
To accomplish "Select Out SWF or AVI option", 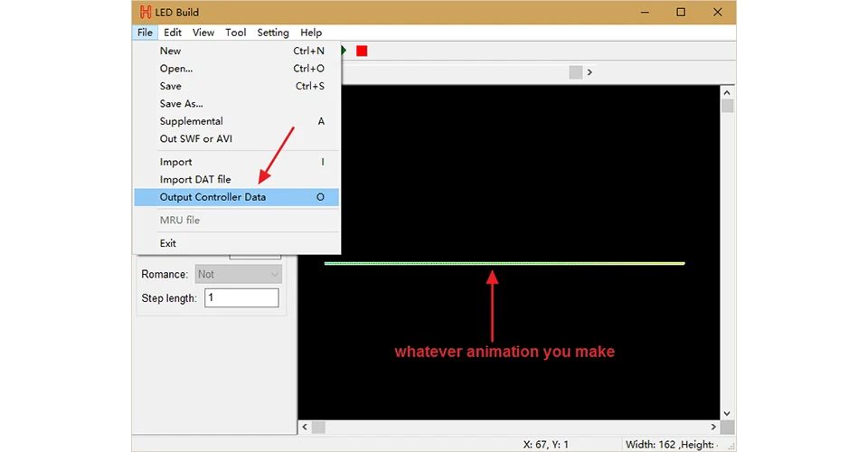I will pos(237,139).
